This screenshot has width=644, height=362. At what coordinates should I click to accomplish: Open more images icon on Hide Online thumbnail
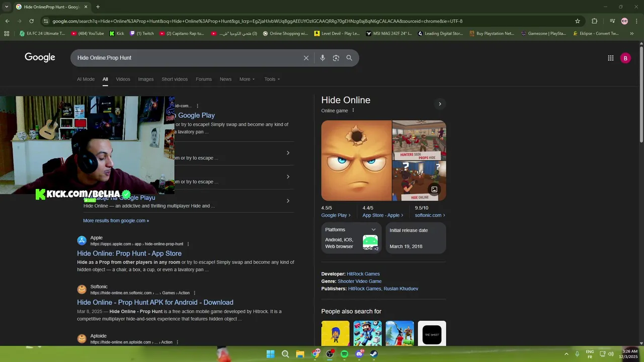point(434,190)
